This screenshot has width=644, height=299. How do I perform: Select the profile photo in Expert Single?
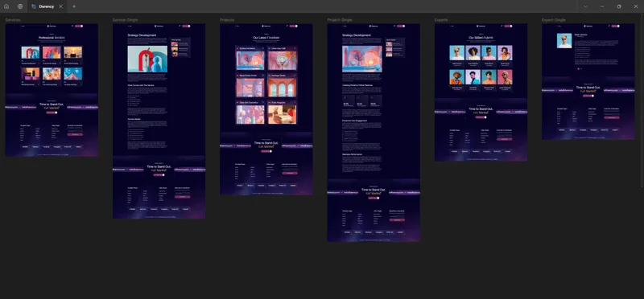coord(564,41)
